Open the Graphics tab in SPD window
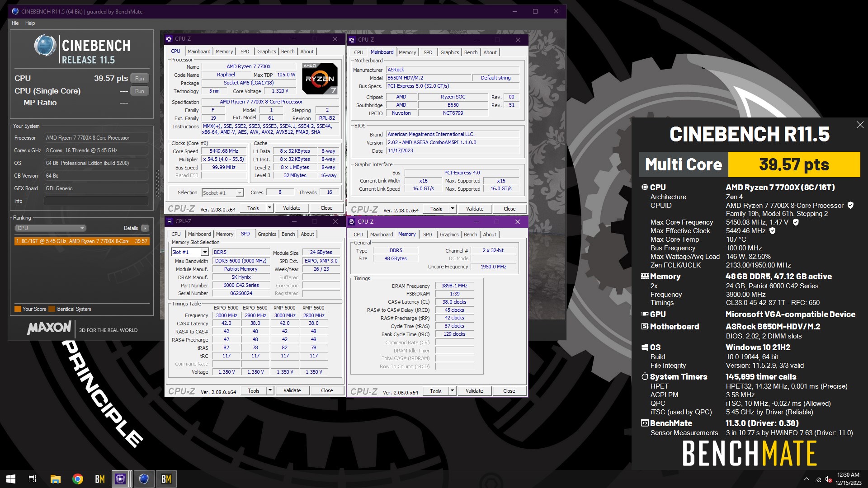Image resolution: width=868 pixels, height=488 pixels. (267, 234)
